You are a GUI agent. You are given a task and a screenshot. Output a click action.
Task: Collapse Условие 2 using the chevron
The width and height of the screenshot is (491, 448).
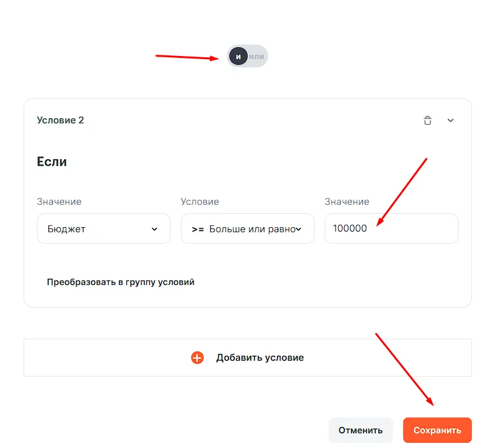[x=451, y=120]
